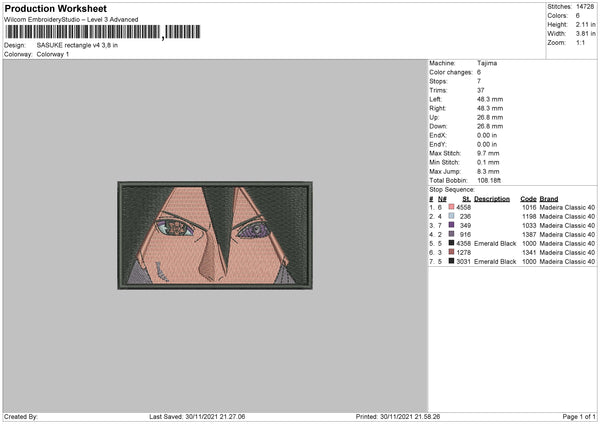
Task: Click the Left value '48.3 mm'
Action: 490,99
